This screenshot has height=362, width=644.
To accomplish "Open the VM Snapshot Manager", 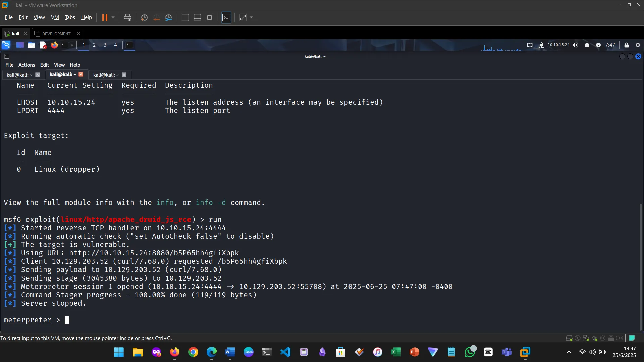I will (169, 17).
